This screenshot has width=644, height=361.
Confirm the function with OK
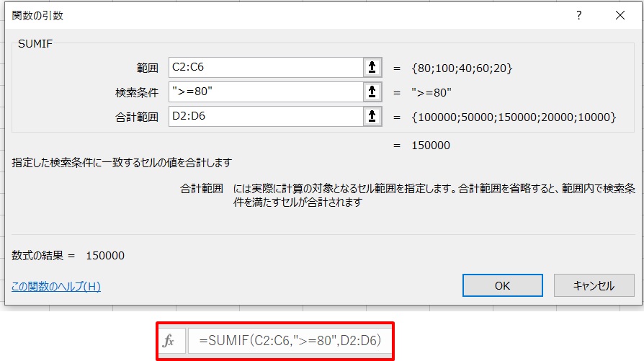[x=502, y=285]
